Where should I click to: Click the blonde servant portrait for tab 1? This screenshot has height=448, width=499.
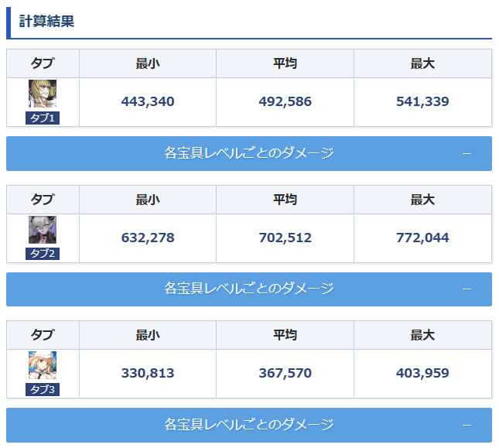pos(43,94)
